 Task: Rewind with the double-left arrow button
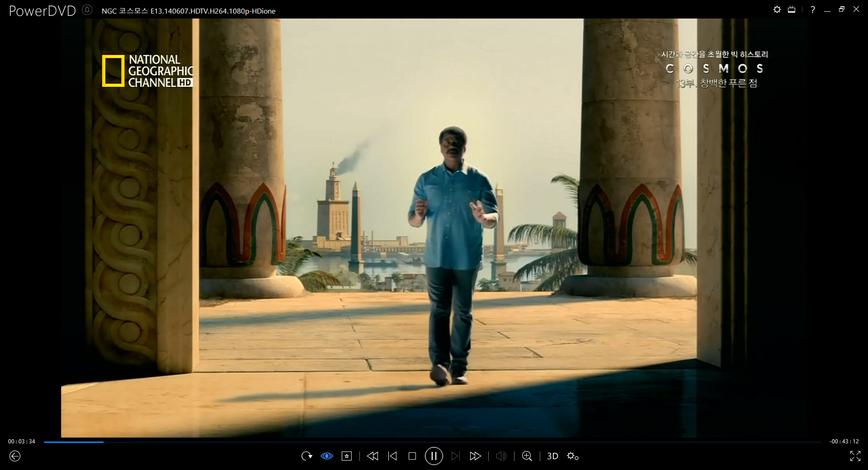[373, 456]
